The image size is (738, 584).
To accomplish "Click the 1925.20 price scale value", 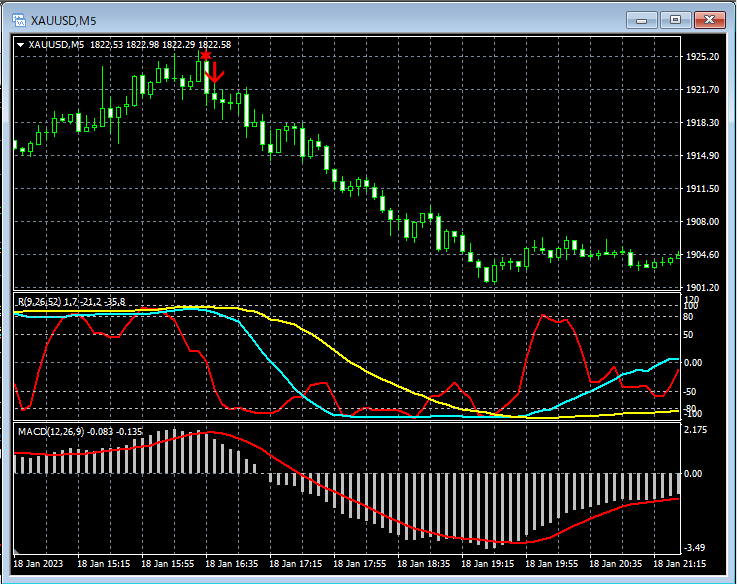I will coord(702,57).
